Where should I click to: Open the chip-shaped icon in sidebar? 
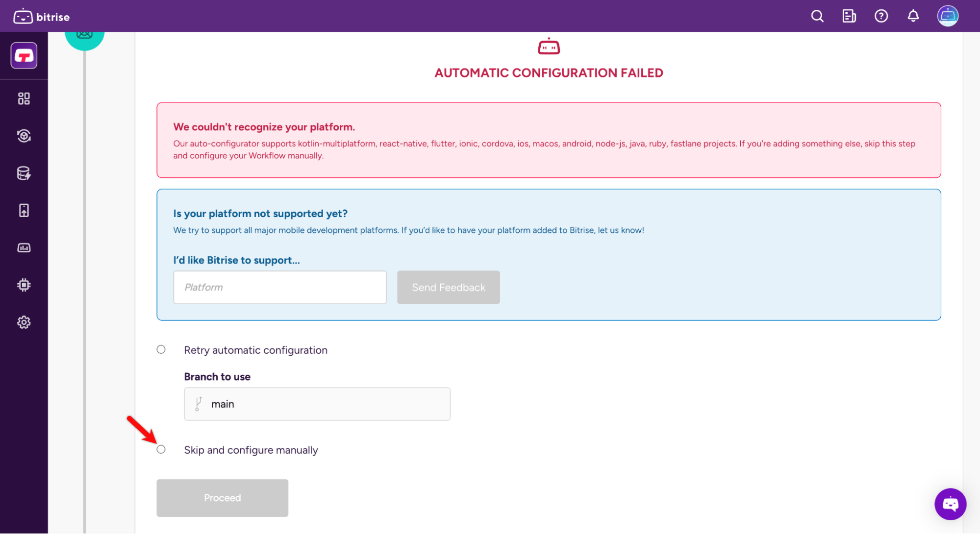tap(24, 285)
